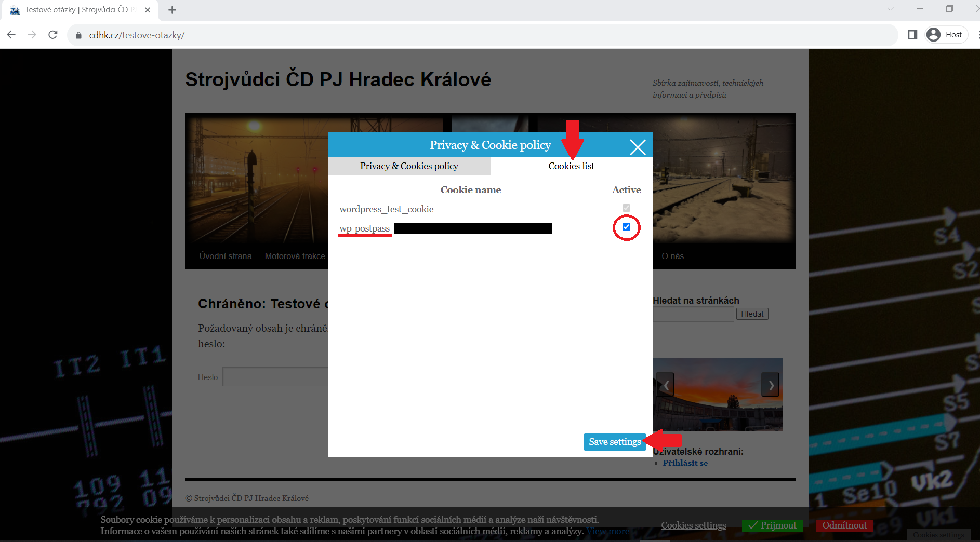This screenshot has height=542, width=980.
Task: Close the Privacy & Cookie policy dialog
Action: [x=638, y=147]
